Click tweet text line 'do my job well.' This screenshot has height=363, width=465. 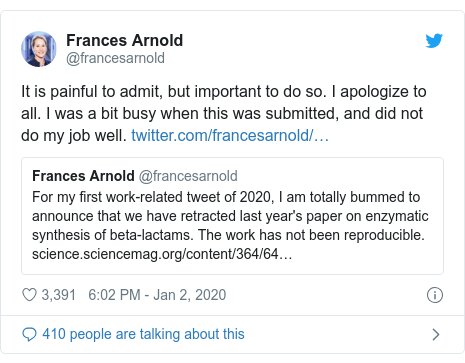74,136
